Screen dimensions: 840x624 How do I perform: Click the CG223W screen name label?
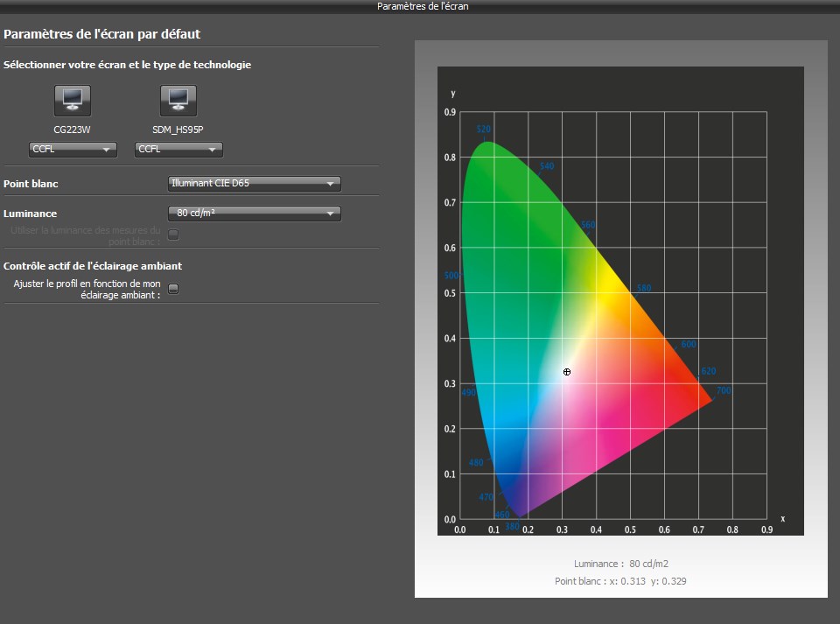tap(73, 130)
